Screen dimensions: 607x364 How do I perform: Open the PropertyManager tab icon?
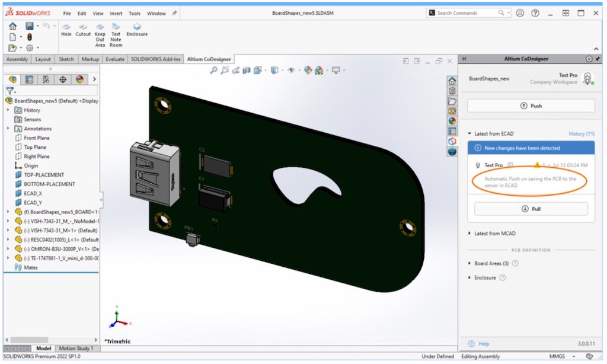tap(29, 79)
